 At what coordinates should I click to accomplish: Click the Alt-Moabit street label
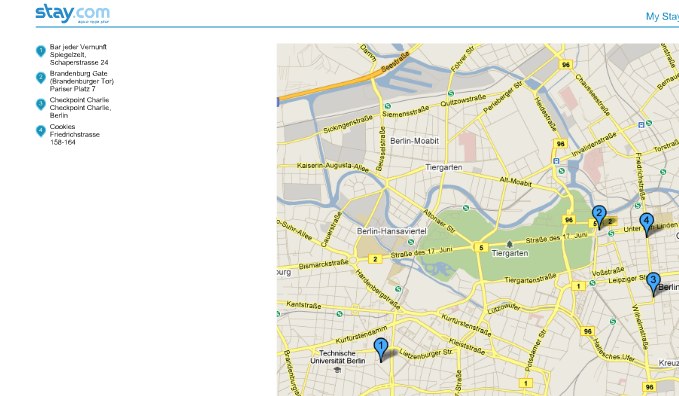(x=515, y=182)
